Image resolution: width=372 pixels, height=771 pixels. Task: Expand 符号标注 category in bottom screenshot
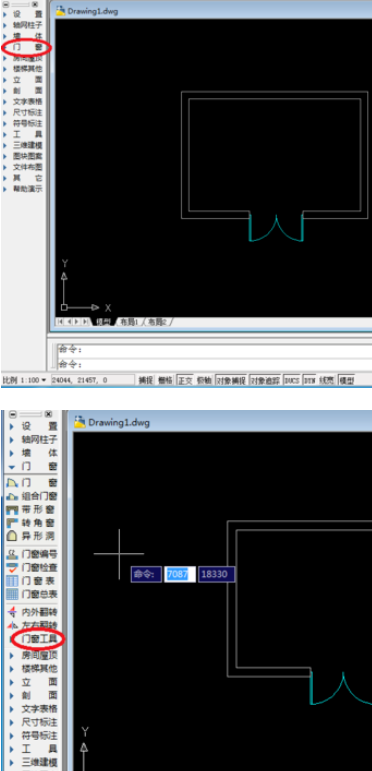[x=33, y=736]
